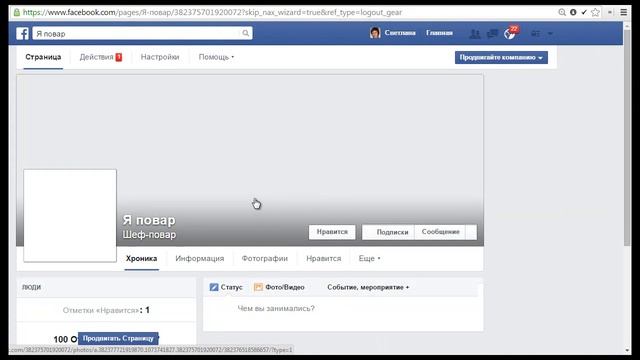Image resolution: width=640 pixels, height=360 pixels.
Task: Click the red badge on Действия
Action: coord(119,57)
